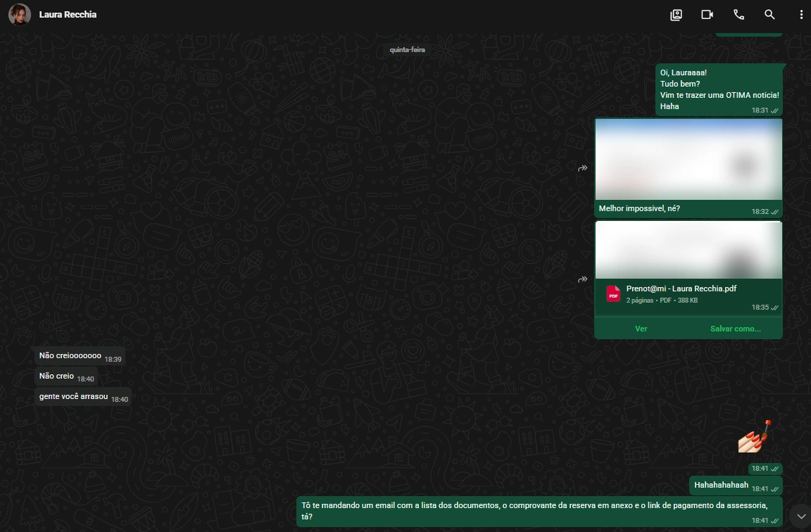Open Laura Recchia's profile picture

tap(20, 15)
